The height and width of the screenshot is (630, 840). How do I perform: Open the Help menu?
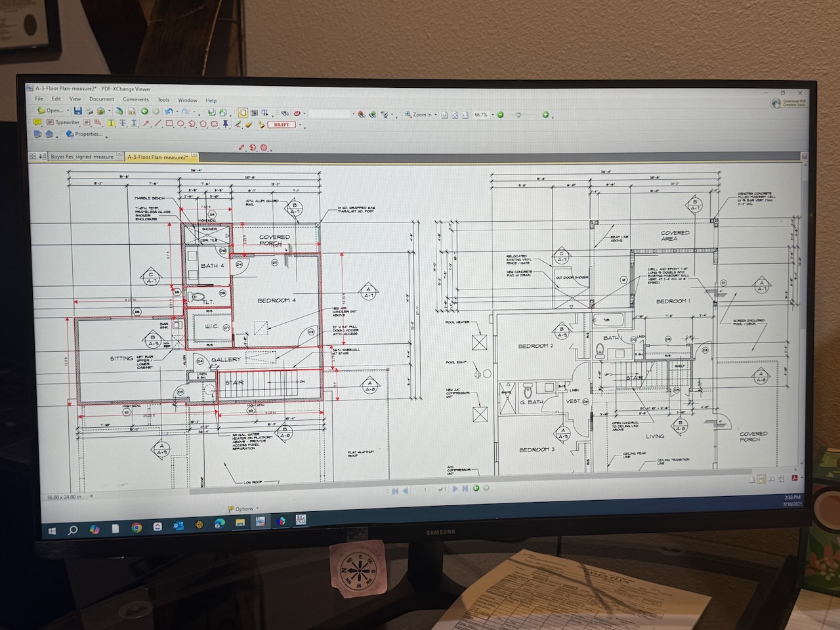(x=211, y=100)
